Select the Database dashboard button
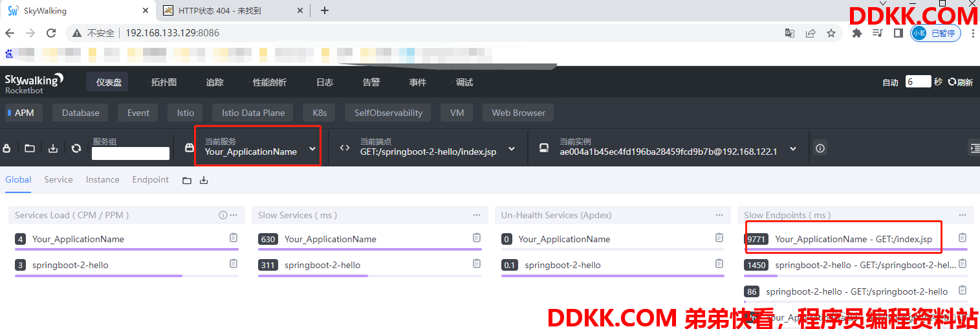The image size is (980, 329). [x=81, y=113]
